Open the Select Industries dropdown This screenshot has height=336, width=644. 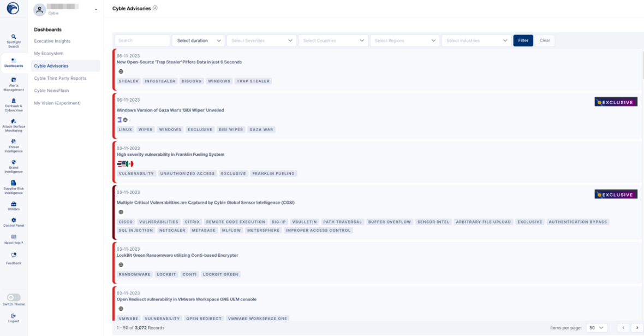(x=476, y=41)
